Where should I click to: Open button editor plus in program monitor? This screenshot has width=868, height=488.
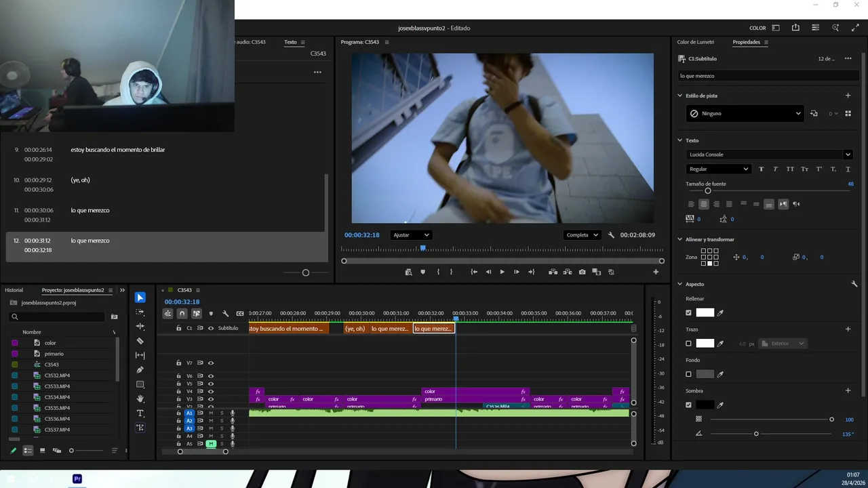pyautogui.click(x=656, y=272)
